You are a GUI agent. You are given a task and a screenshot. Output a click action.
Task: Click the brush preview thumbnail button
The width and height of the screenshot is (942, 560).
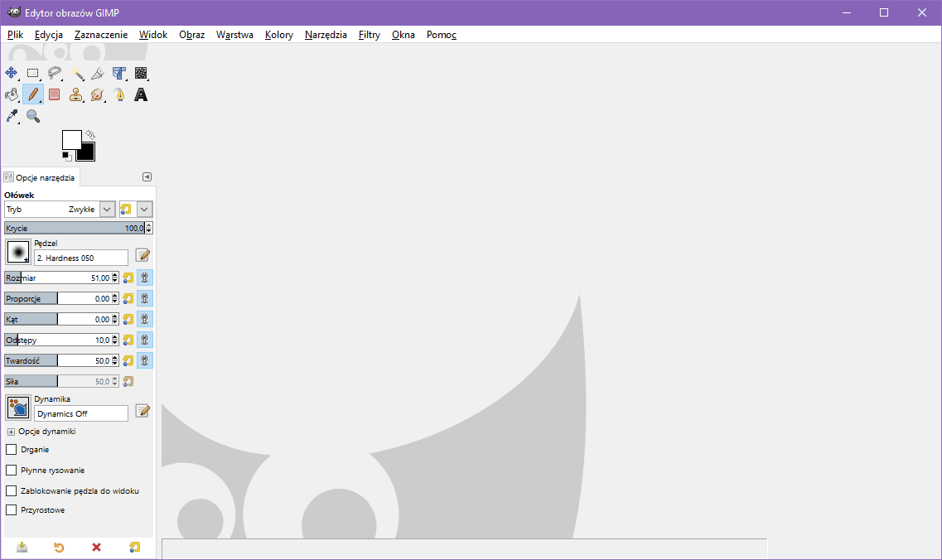pyautogui.click(x=18, y=252)
